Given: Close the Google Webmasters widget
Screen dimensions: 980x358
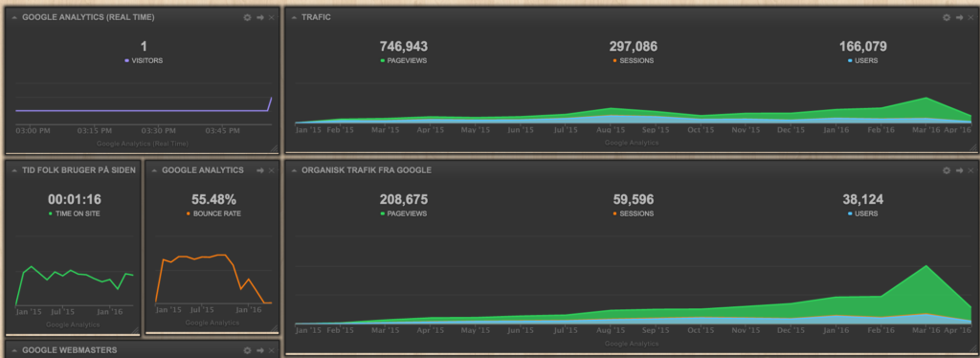Looking at the screenshot, I should tap(271, 350).
